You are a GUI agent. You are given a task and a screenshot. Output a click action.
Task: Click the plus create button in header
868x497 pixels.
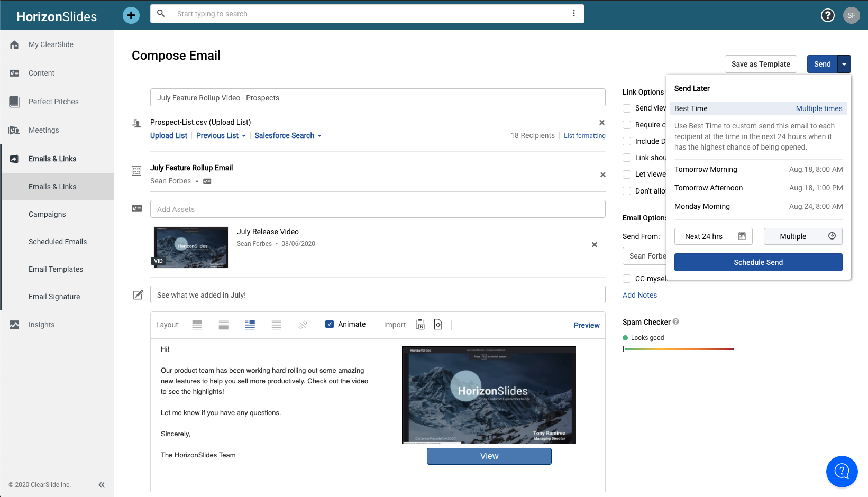pos(131,15)
